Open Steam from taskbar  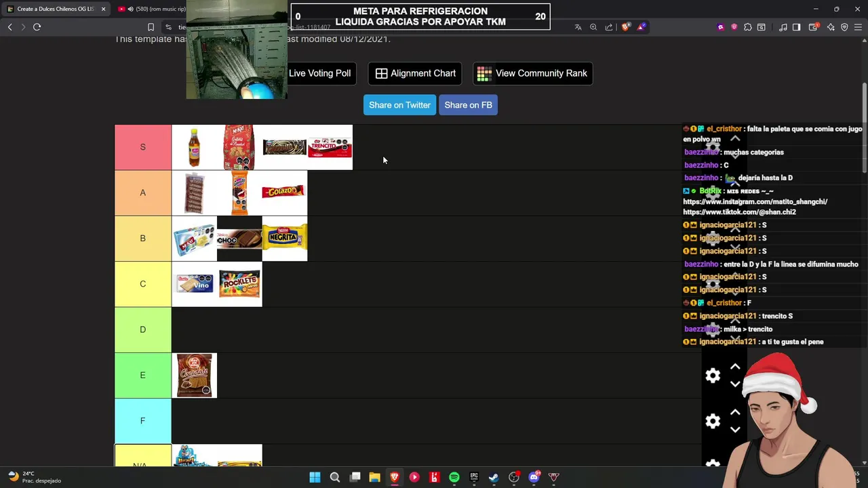tap(494, 477)
